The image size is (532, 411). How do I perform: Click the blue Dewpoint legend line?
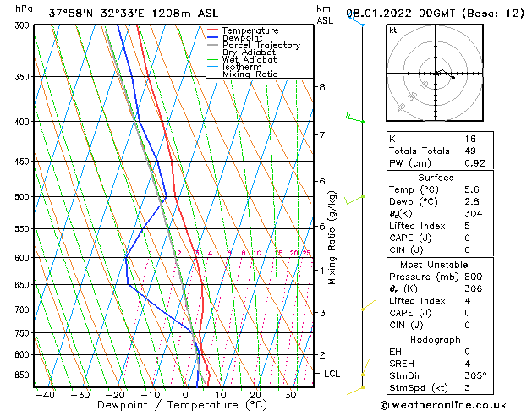(212, 37)
